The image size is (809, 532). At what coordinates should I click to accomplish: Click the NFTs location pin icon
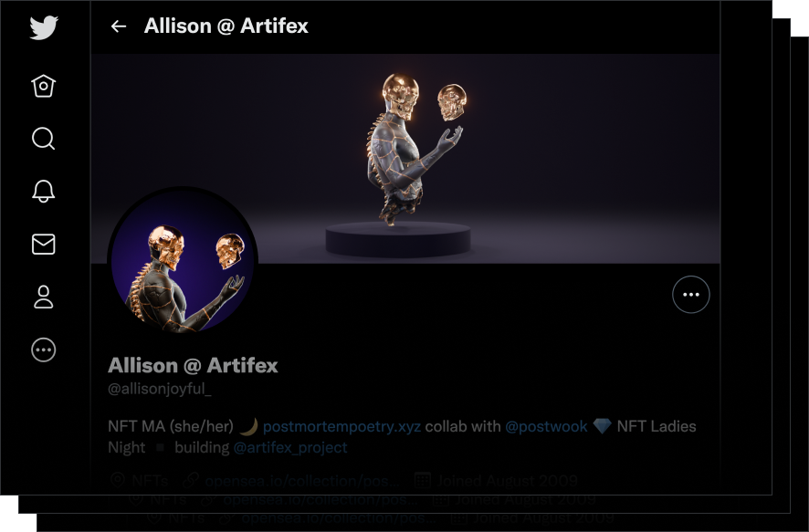(x=118, y=481)
